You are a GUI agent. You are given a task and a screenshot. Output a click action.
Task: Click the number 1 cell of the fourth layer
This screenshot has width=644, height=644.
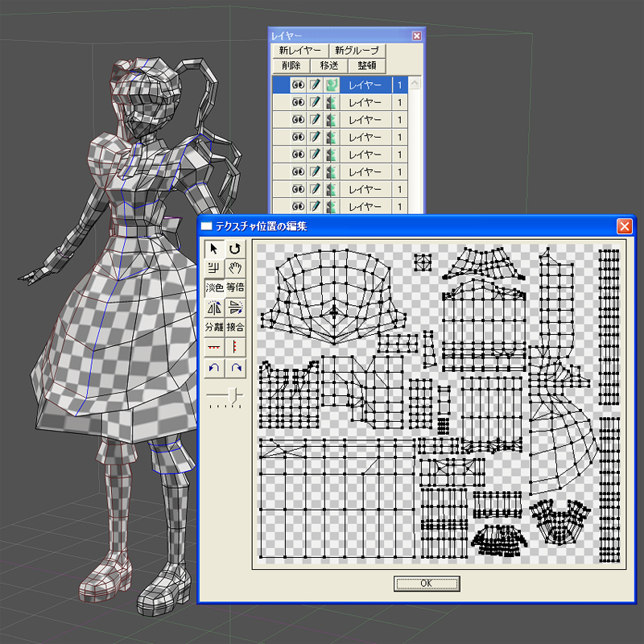tap(399, 137)
